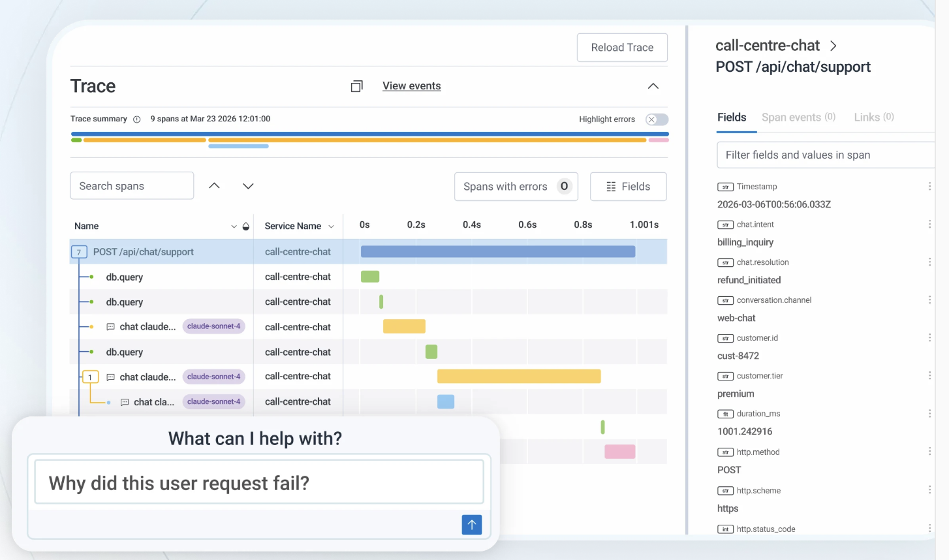The height and width of the screenshot is (560, 949).
Task: Click the long yellow chat claude span bar
Action: tap(519, 377)
